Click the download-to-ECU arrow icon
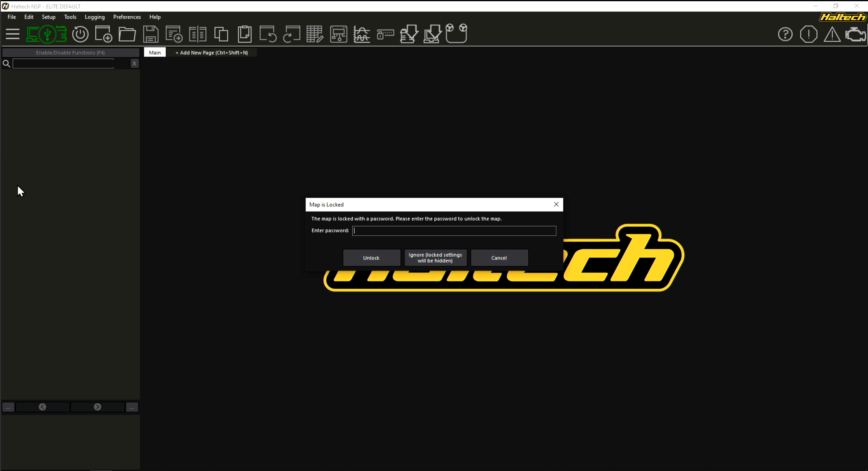Viewport: 868px width, 471px height. [409, 34]
